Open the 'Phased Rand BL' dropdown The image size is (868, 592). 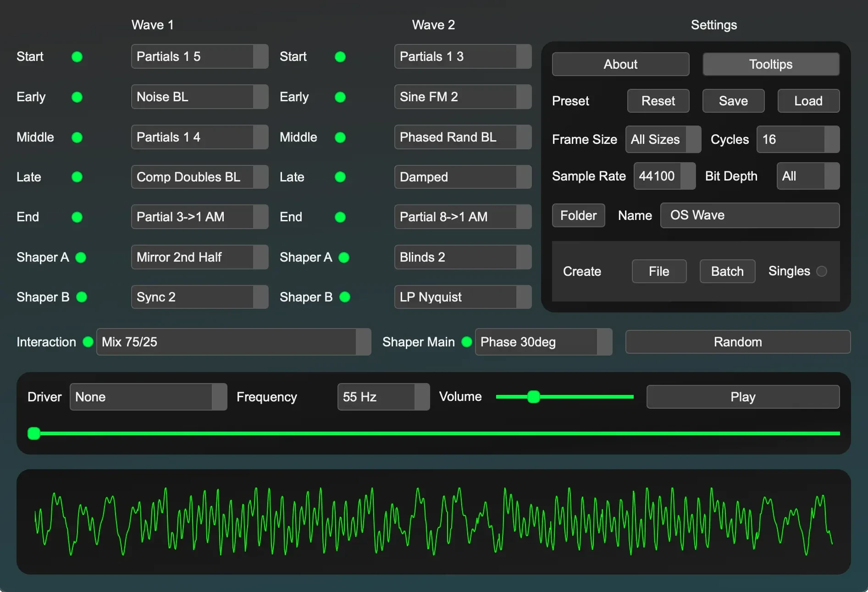(x=463, y=137)
